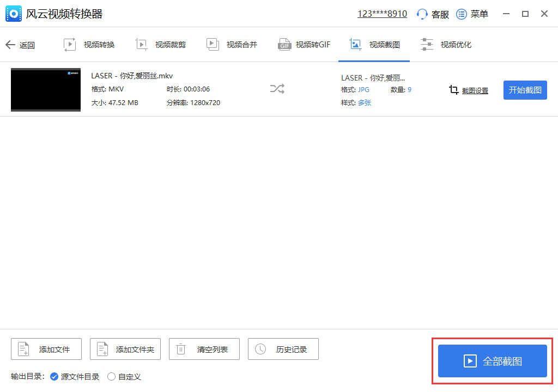558x392 pixels.
Task: Click the 全部截图 button
Action: pyautogui.click(x=492, y=361)
